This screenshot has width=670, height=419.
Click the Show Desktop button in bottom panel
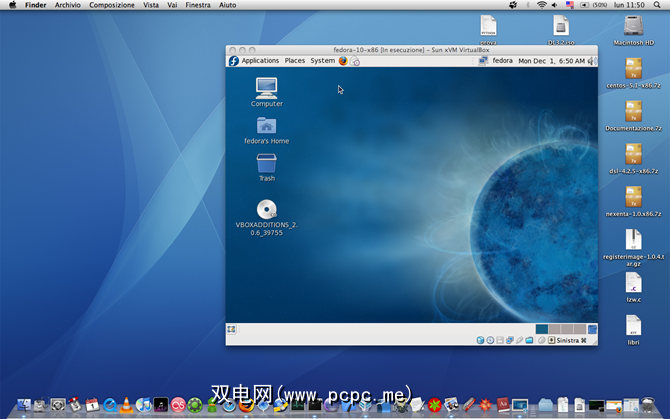coord(232,329)
